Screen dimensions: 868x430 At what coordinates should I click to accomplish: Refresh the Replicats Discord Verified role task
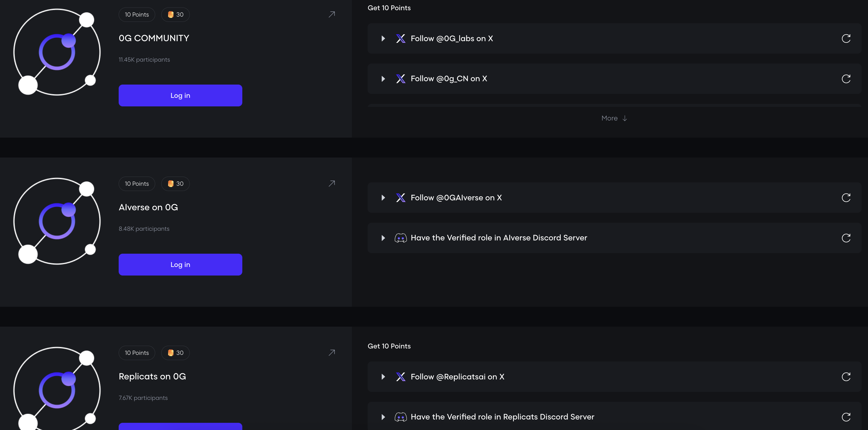pyautogui.click(x=846, y=417)
